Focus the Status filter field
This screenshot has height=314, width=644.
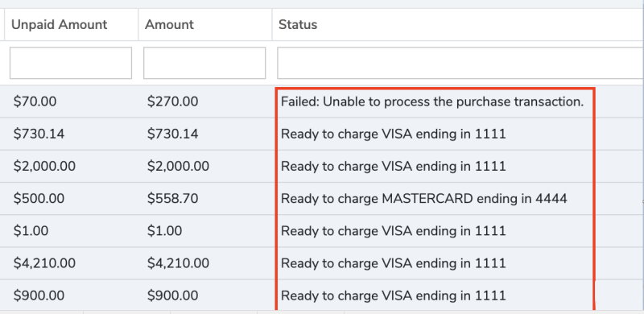click(460, 63)
